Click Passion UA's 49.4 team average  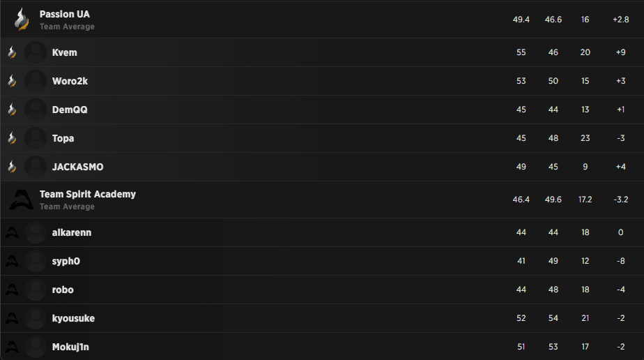pos(521,20)
